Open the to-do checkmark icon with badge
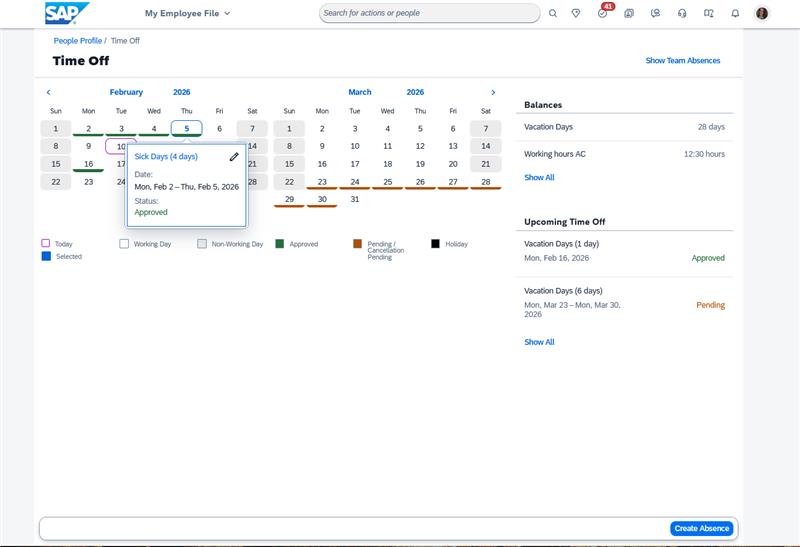 (x=603, y=14)
